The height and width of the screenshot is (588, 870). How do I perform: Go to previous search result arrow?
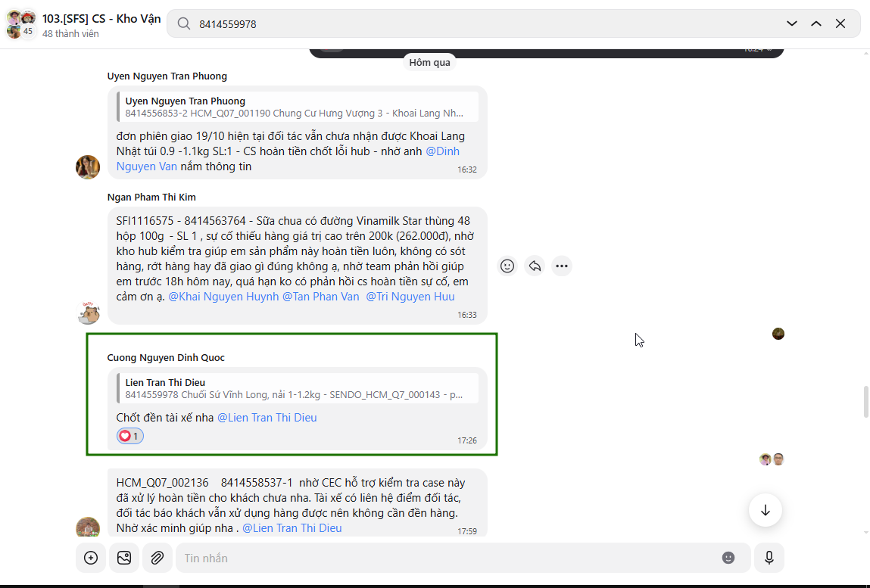click(x=816, y=24)
